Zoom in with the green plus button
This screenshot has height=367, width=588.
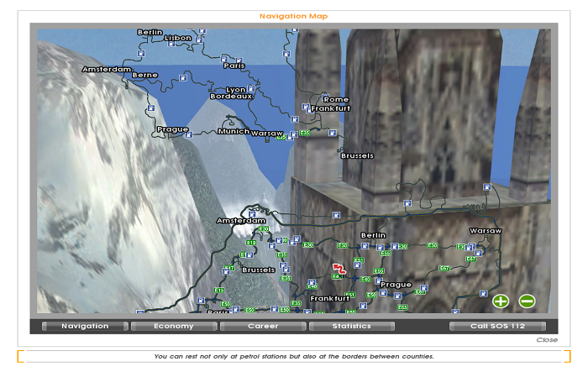point(501,301)
